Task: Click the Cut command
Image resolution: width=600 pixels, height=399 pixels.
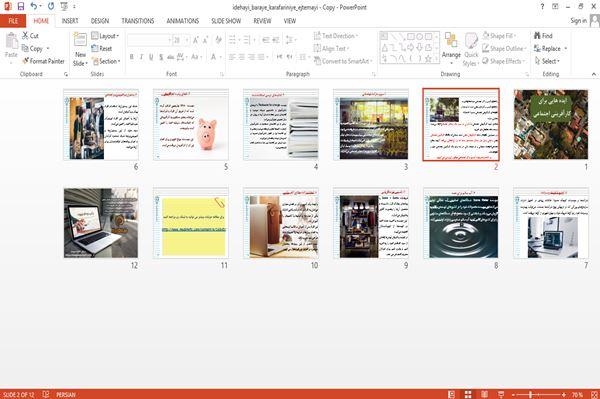Action: 30,36
